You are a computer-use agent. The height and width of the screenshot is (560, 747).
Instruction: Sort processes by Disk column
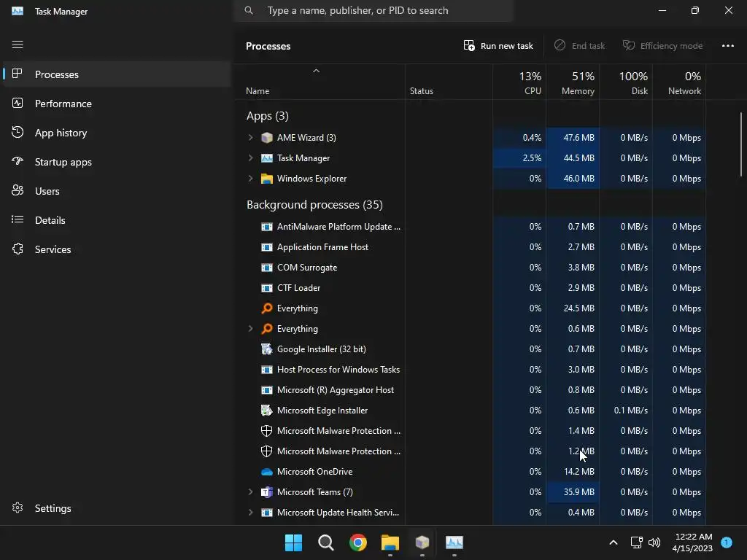626,82
